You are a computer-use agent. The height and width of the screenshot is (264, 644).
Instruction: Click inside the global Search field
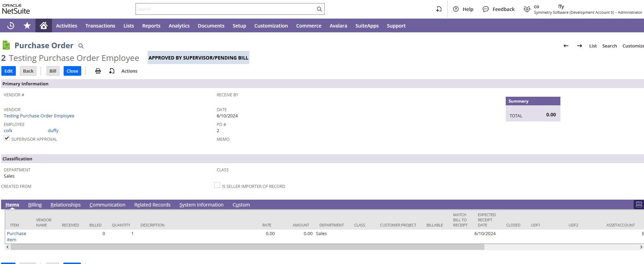coord(226,9)
